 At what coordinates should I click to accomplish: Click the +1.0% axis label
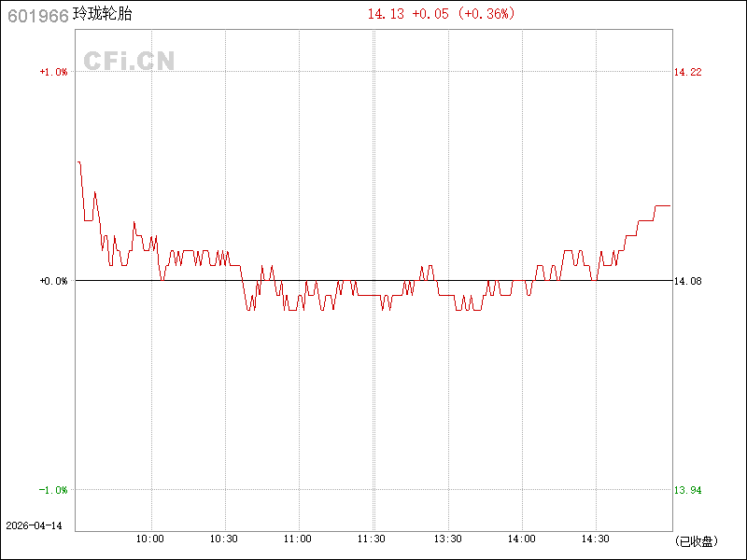[53, 72]
